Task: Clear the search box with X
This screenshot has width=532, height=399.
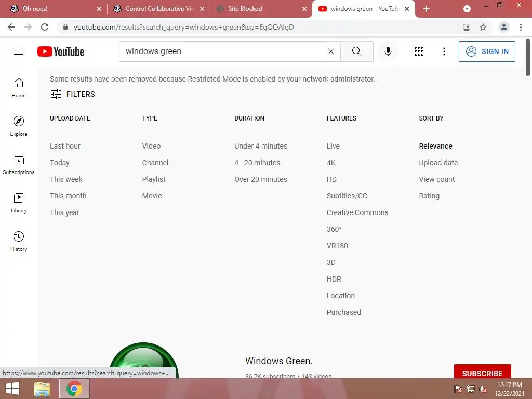Action: click(331, 51)
